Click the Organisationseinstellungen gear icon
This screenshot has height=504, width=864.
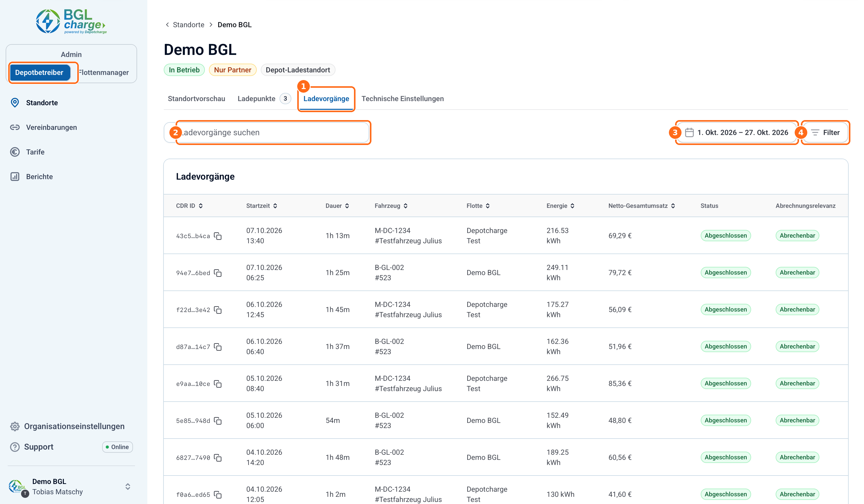click(x=15, y=427)
